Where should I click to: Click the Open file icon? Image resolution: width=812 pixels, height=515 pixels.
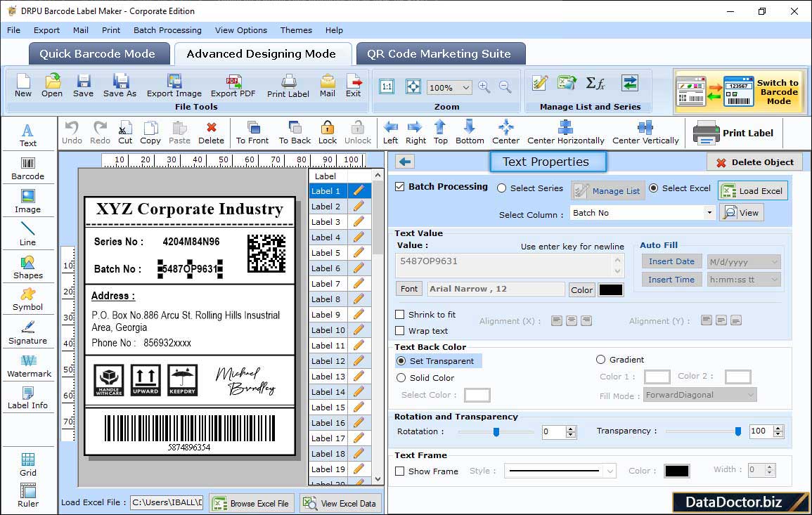tap(52, 86)
